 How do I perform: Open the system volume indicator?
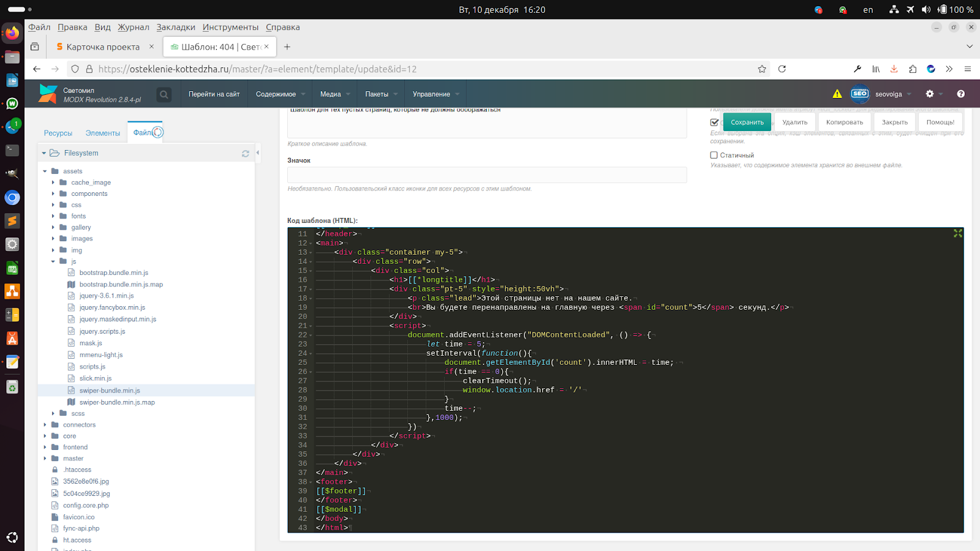coord(926,10)
